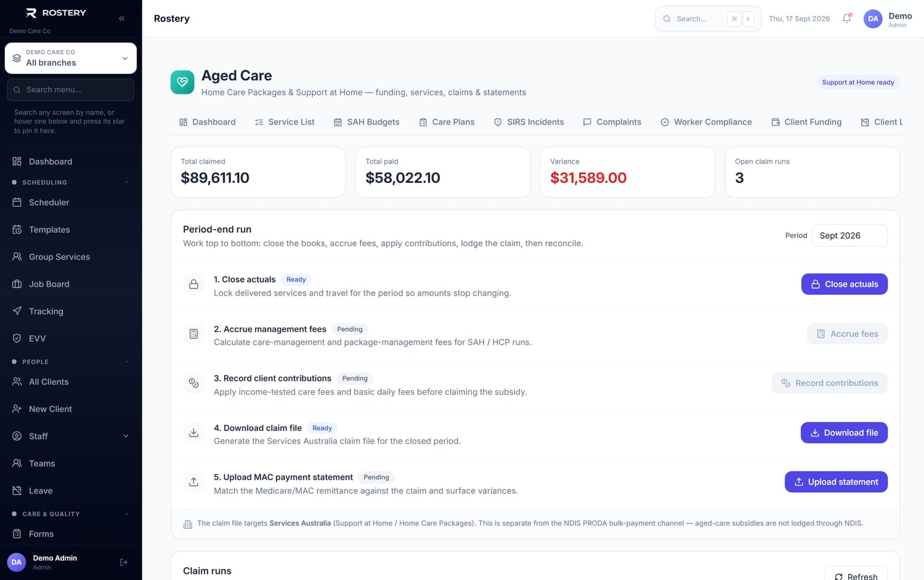Click the EVV shield icon in sidebar
The width and height of the screenshot is (924, 580).
click(17, 338)
